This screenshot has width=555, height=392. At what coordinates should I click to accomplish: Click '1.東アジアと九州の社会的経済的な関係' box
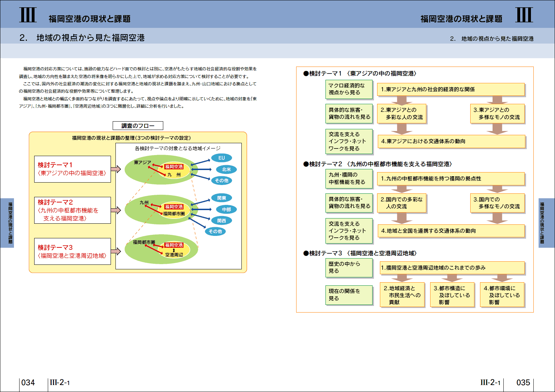[x=451, y=90]
